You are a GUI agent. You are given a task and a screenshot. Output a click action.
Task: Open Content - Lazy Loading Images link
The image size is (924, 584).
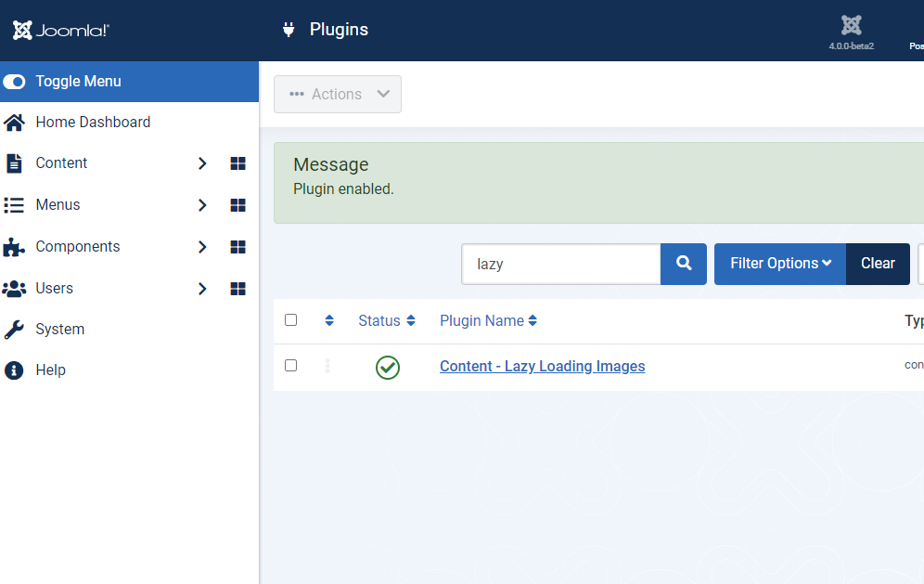(542, 367)
